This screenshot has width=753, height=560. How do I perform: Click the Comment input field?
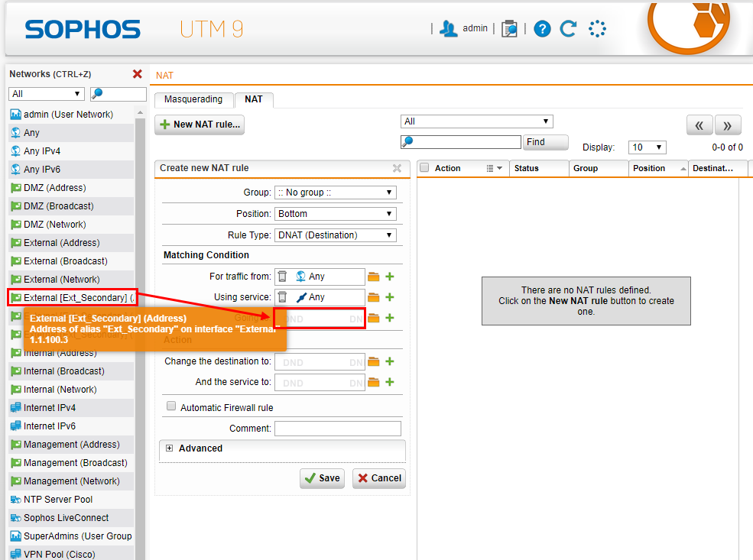(338, 429)
